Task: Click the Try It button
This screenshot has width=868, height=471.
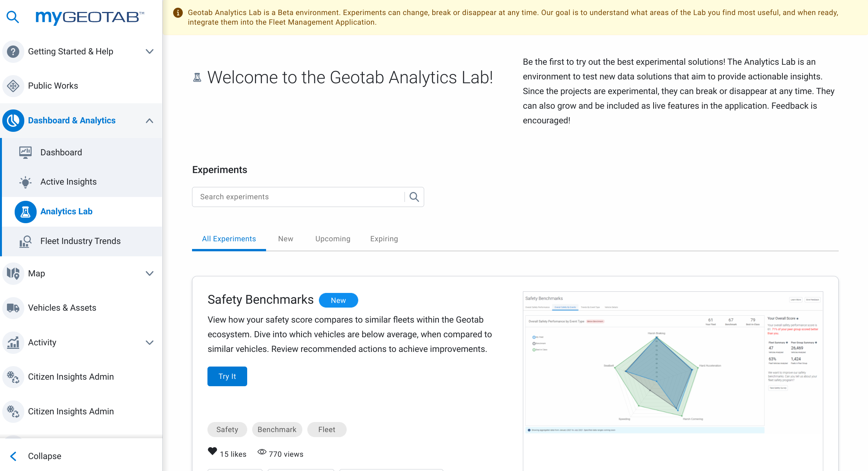Action: coord(227,377)
